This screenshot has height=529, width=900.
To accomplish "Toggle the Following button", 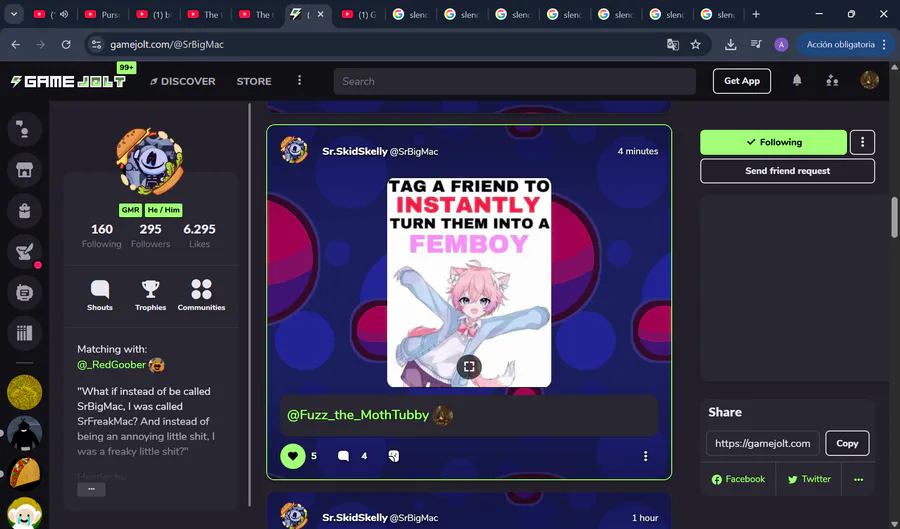I will coord(773,142).
